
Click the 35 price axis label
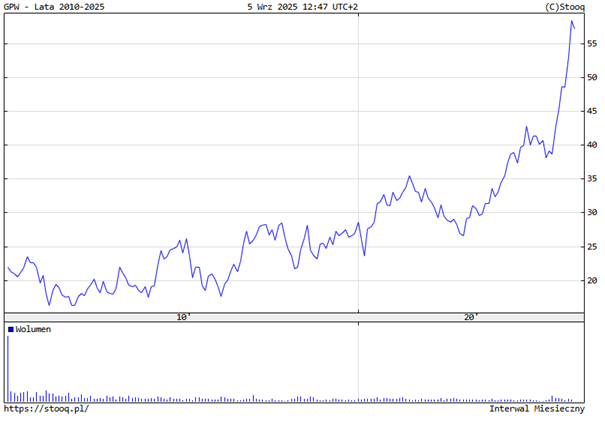coord(593,179)
